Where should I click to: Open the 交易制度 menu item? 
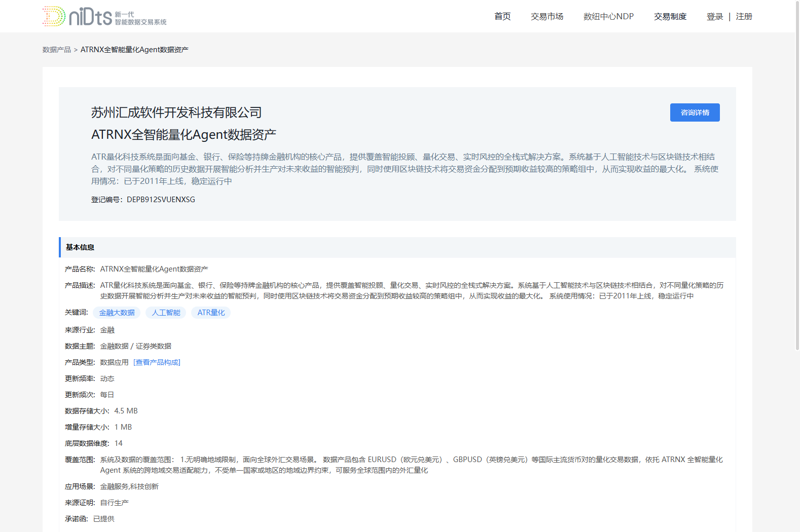(670, 16)
